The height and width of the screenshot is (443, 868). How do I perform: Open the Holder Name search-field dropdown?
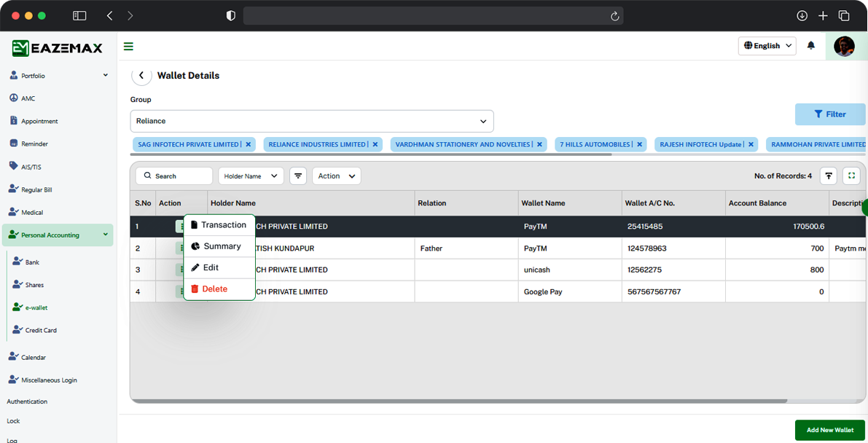pos(251,176)
